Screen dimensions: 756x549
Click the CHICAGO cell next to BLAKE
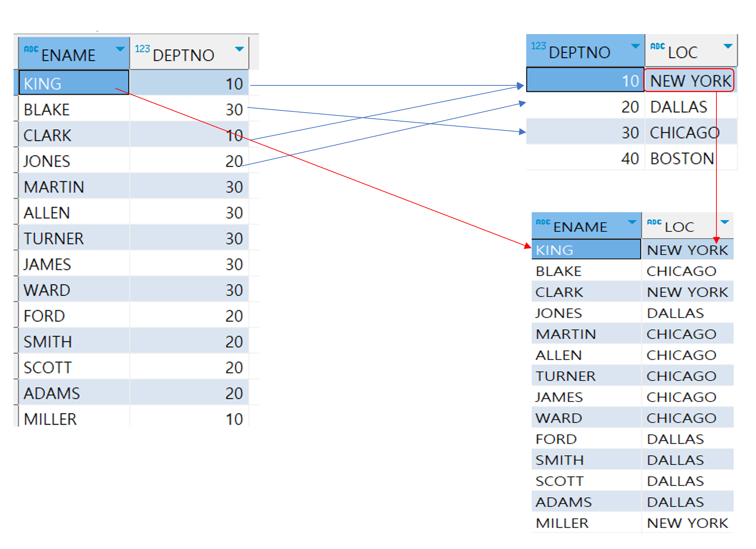[x=681, y=271]
